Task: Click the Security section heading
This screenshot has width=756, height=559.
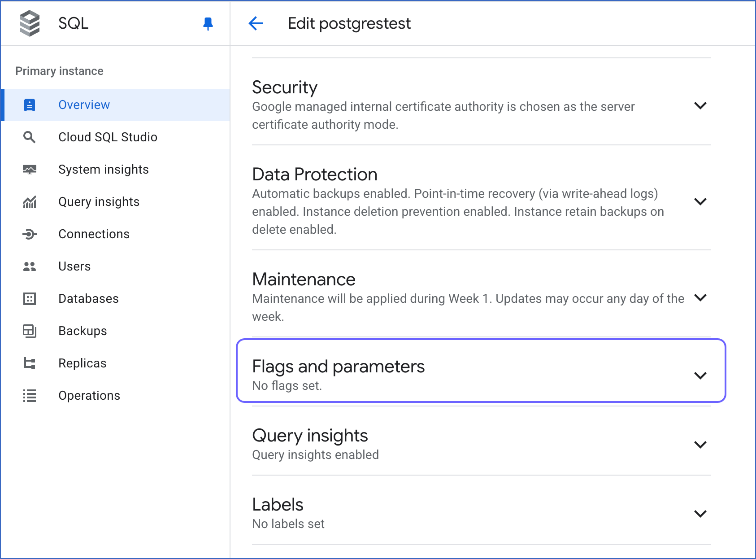Action: click(285, 87)
